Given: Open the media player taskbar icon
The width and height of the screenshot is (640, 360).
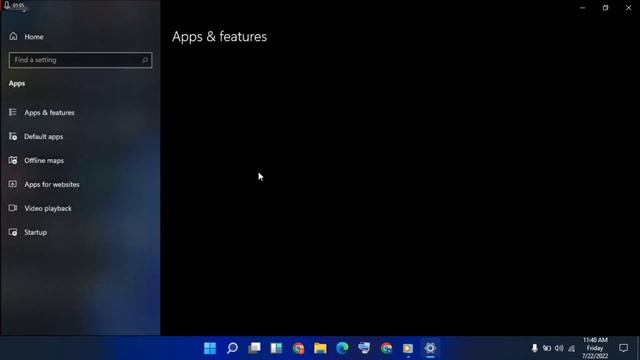Looking at the screenshot, I should (408, 348).
